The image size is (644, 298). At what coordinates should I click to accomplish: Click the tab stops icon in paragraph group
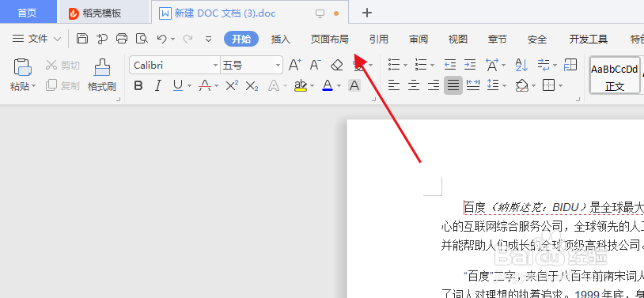570,65
